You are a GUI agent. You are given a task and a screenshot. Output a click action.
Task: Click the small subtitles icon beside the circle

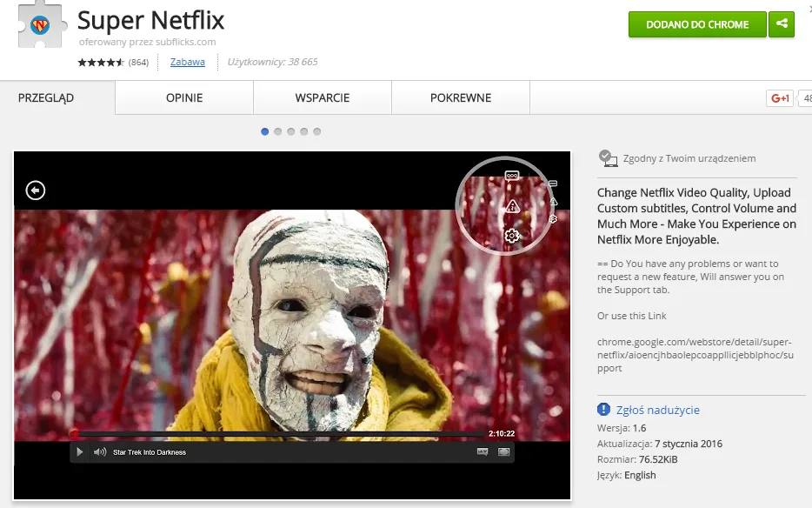[x=553, y=184]
